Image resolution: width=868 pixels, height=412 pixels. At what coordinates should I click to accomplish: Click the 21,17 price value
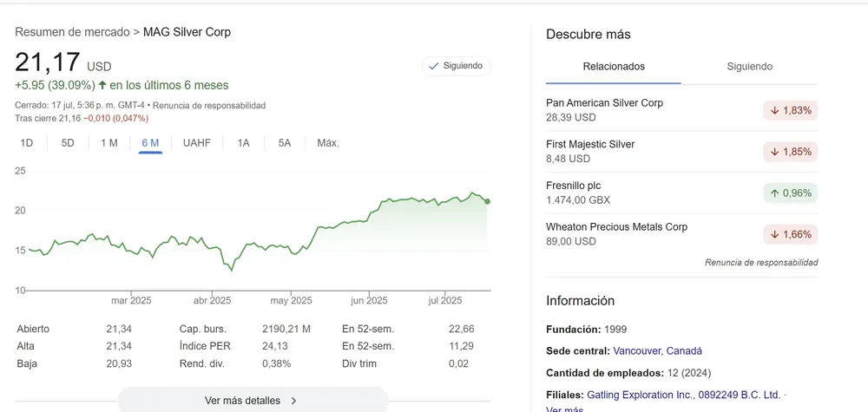tap(48, 62)
